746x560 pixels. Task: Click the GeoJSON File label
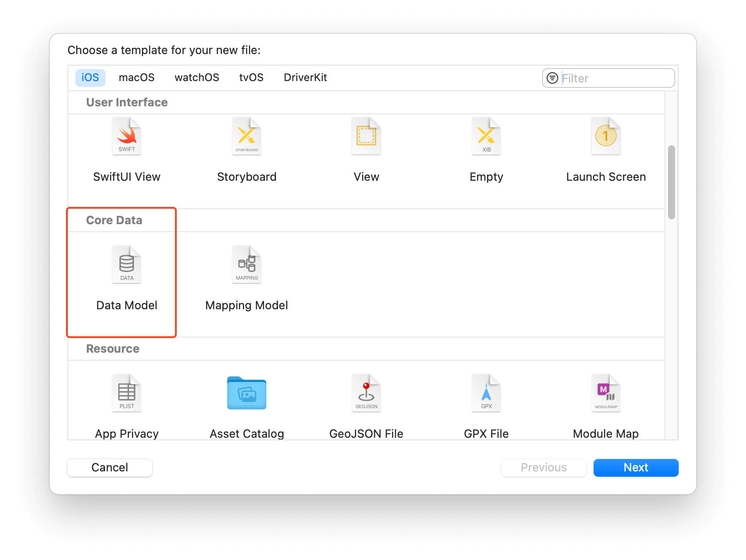point(366,434)
